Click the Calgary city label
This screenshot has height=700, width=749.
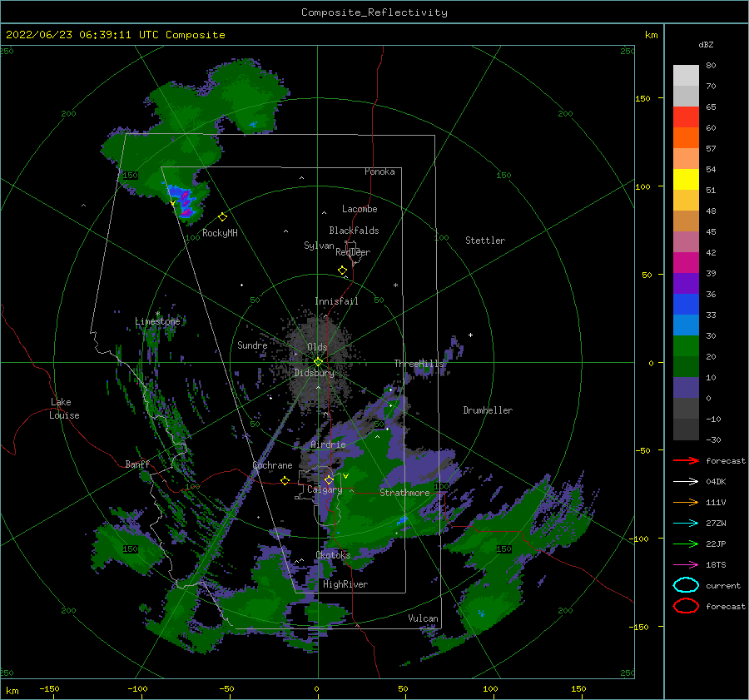tap(325, 489)
